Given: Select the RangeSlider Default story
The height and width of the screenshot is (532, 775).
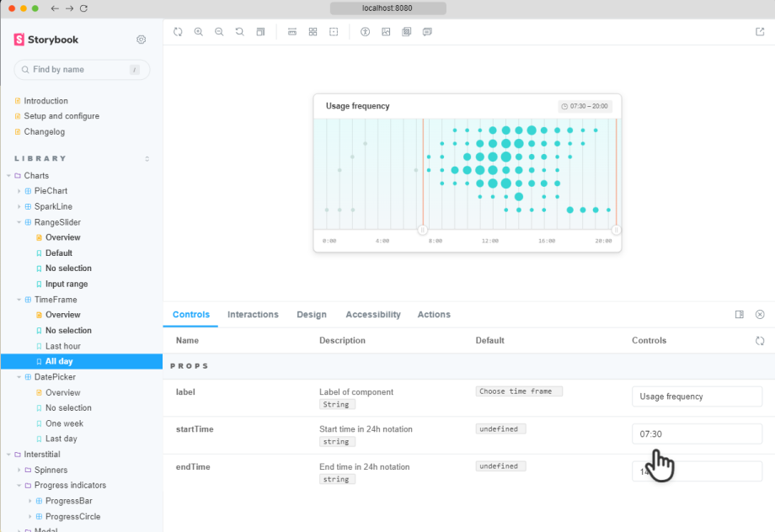Looking at the screenshot, I should [59, 253].
